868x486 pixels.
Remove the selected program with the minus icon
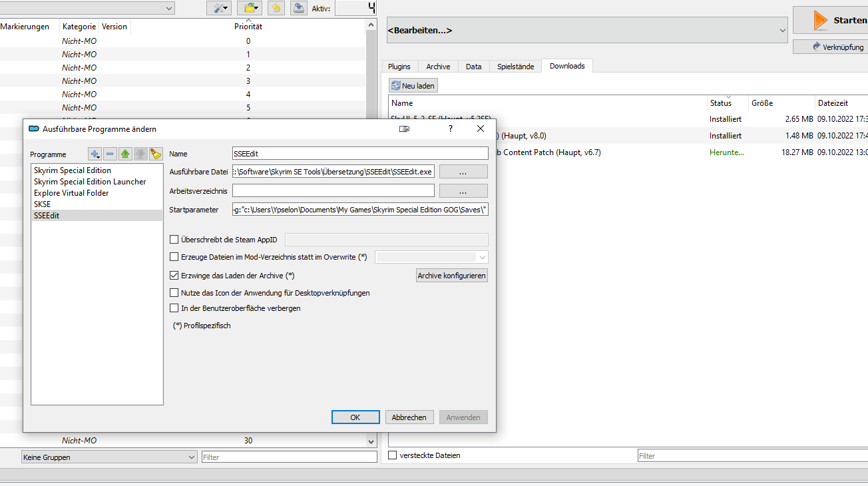coord(110,154)
